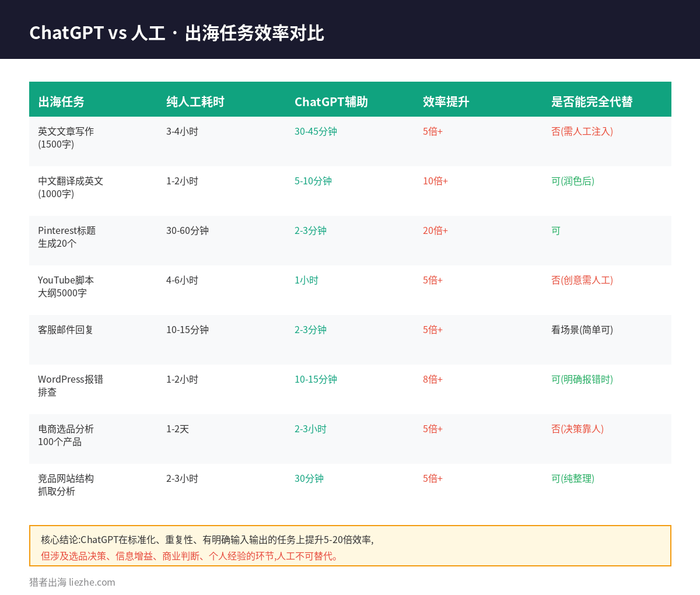Click the '3-4小时' manual time cell
Viewport: 700px width, 595px height.
point(182,131)
